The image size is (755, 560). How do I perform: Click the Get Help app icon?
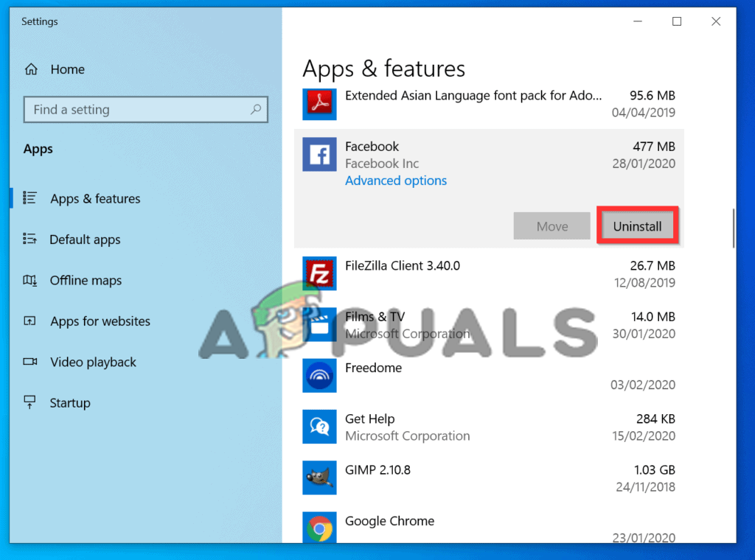coord(319,427)
